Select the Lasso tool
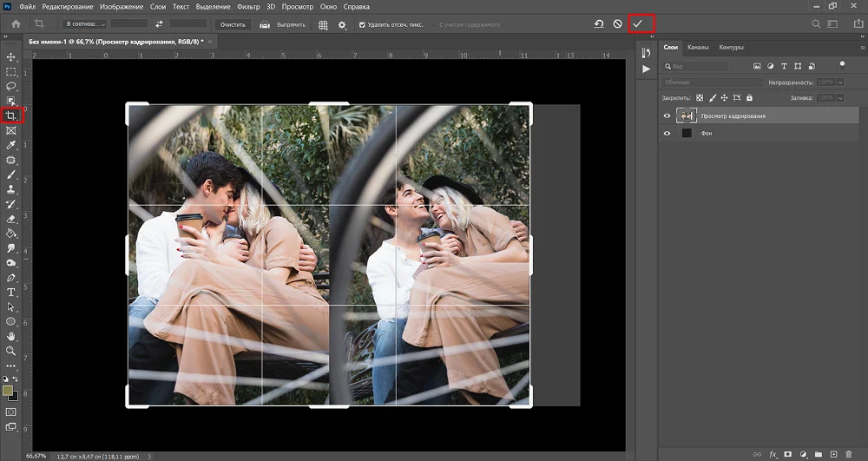The image size is (868, 461). click(x=11, y=86)
